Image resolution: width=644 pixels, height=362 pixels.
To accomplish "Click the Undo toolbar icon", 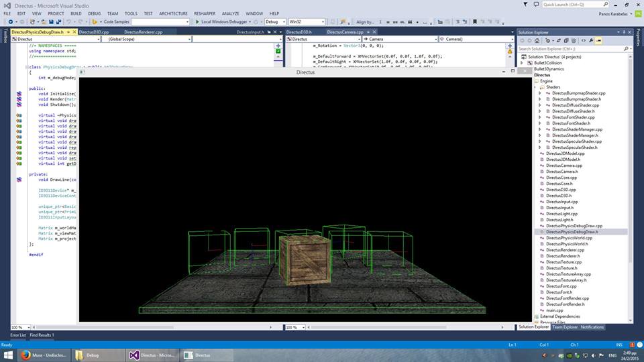I will (x=68, y=21).
